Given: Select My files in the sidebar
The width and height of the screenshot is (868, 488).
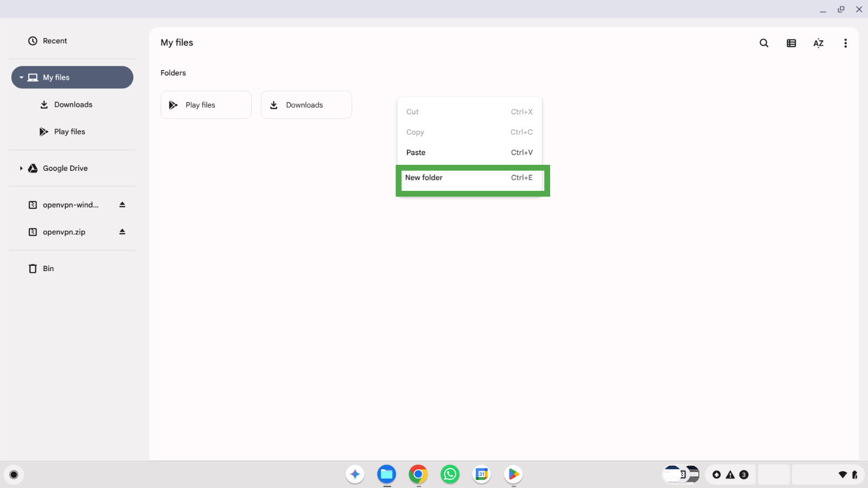Looking at the screenshot, I should [72, 78].
